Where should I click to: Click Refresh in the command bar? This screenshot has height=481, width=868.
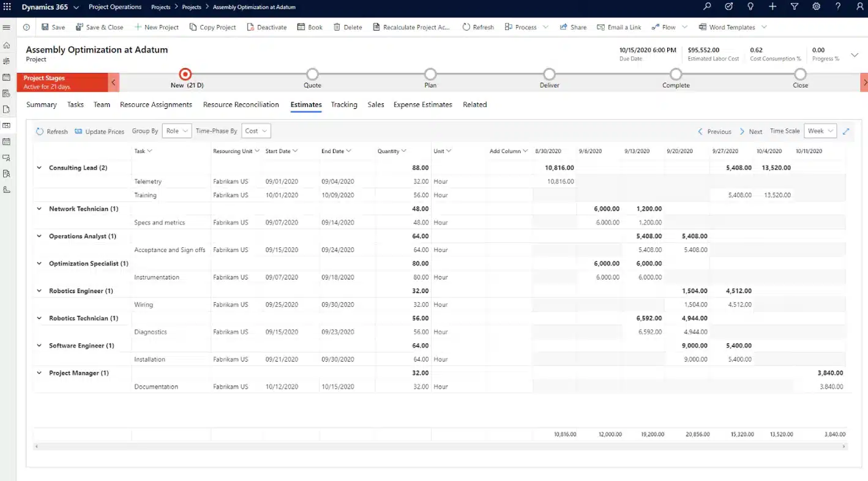coord(478,27)
